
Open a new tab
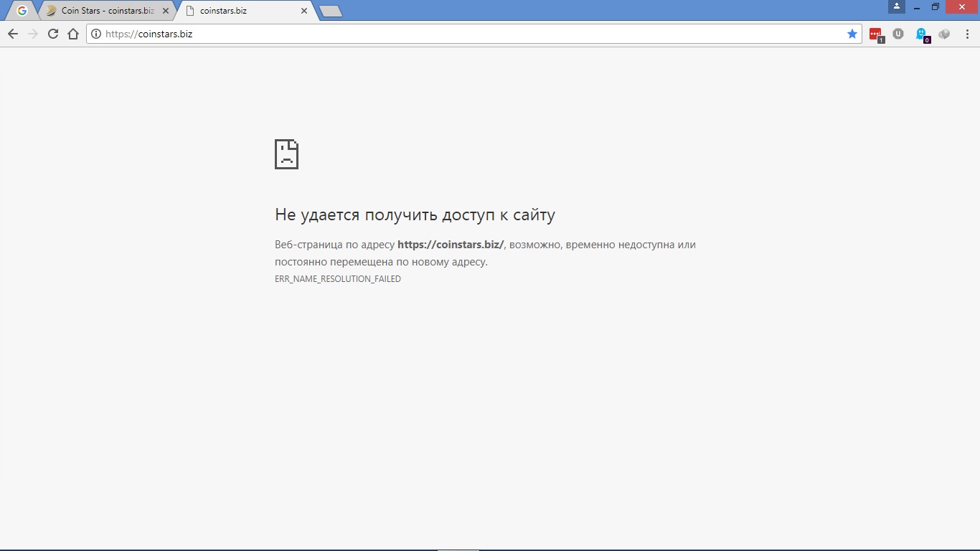pos(330,11)
